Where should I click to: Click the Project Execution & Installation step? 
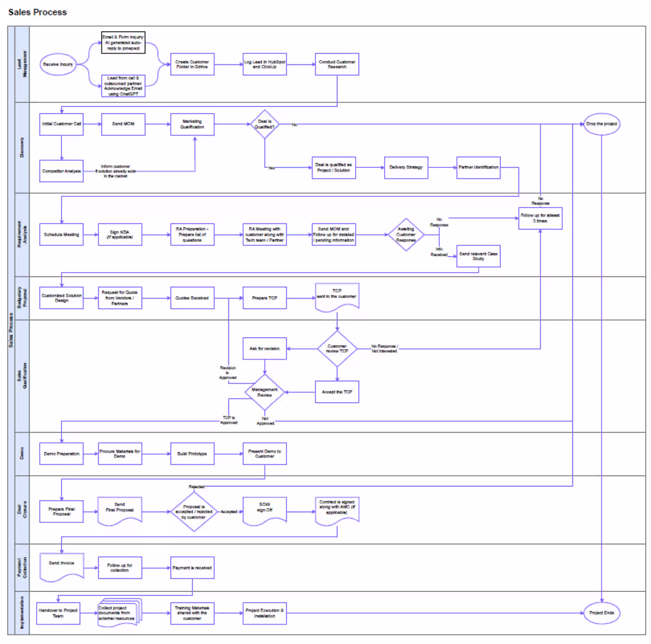click(x=265, y=613)
